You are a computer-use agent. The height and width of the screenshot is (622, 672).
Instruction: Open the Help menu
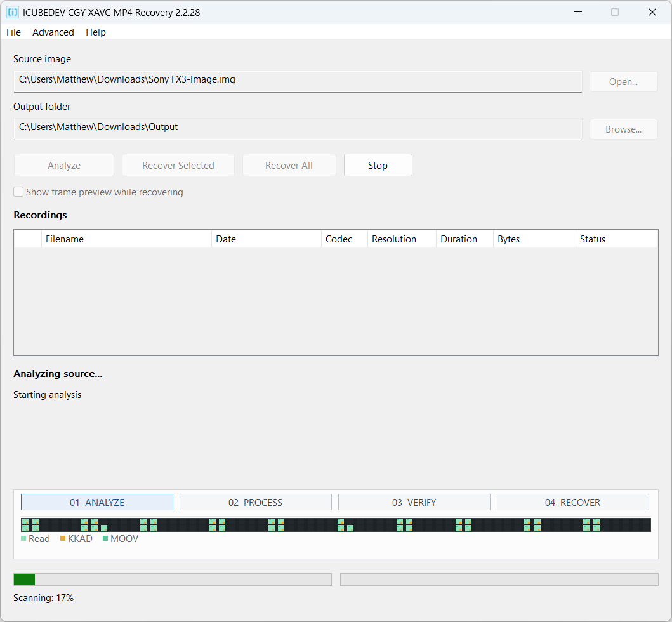click(96, 32)
